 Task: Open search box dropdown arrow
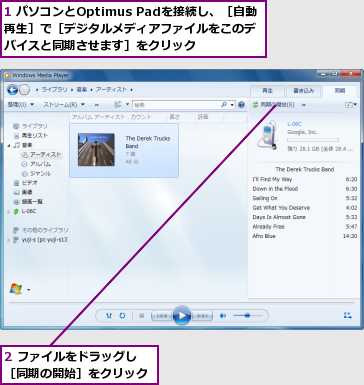coord(232,105)
